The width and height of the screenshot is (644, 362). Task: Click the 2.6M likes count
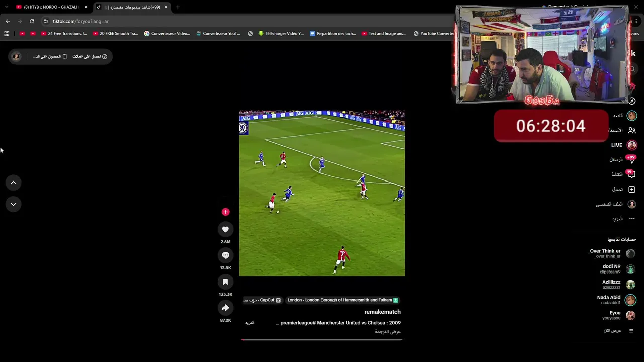tap(225, 242)
